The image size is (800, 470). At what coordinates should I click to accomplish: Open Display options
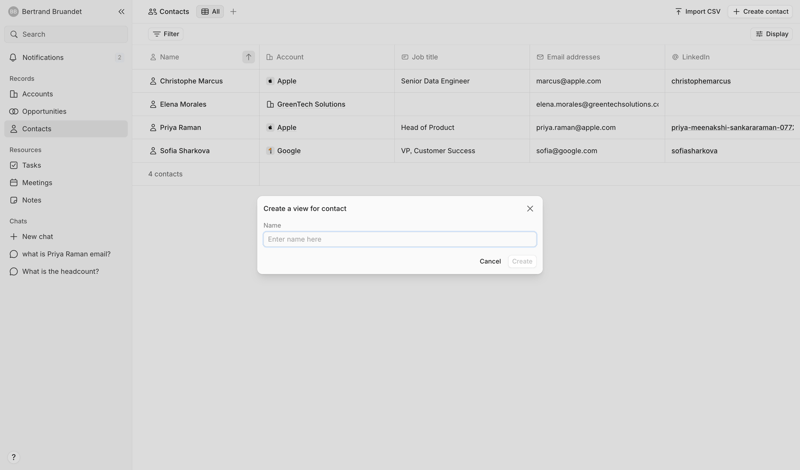coord(772,34)
